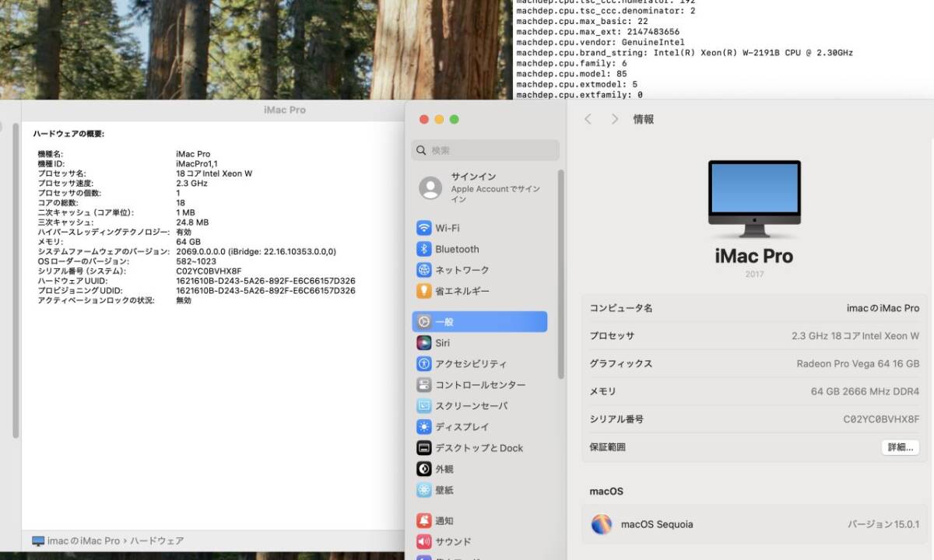The height and width of the screenshot is (560, 934).
Task: Select 64 GB 2666 MHz DDR4 text
Action: [865, 391]
